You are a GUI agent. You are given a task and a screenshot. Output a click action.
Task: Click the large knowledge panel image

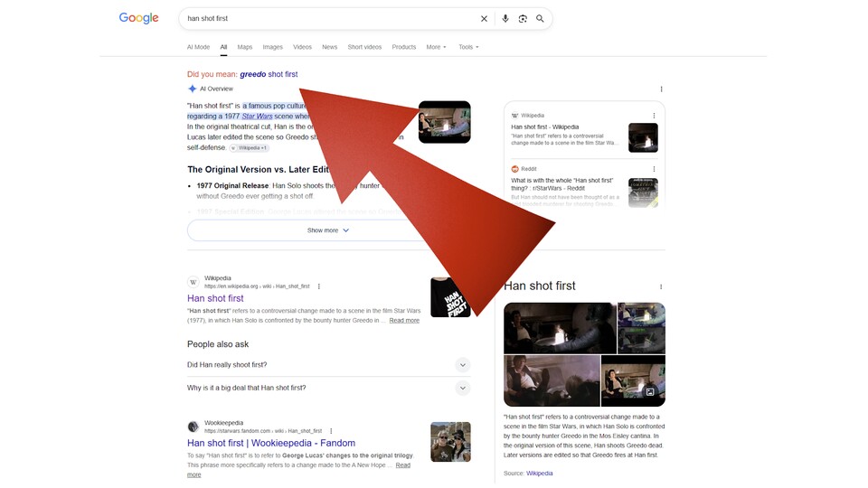click(x=560, y=328)
